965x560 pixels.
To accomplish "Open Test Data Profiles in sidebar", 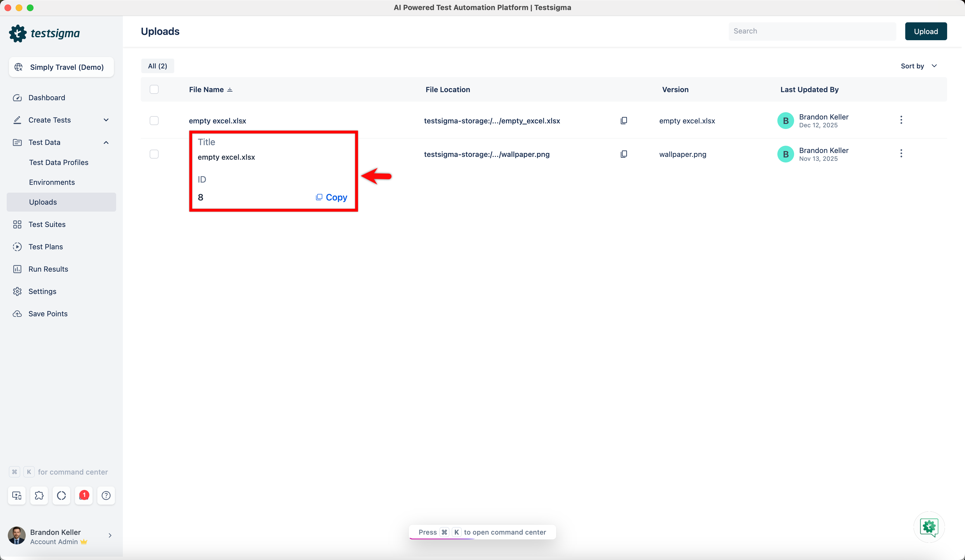I will tap(59, 162).
